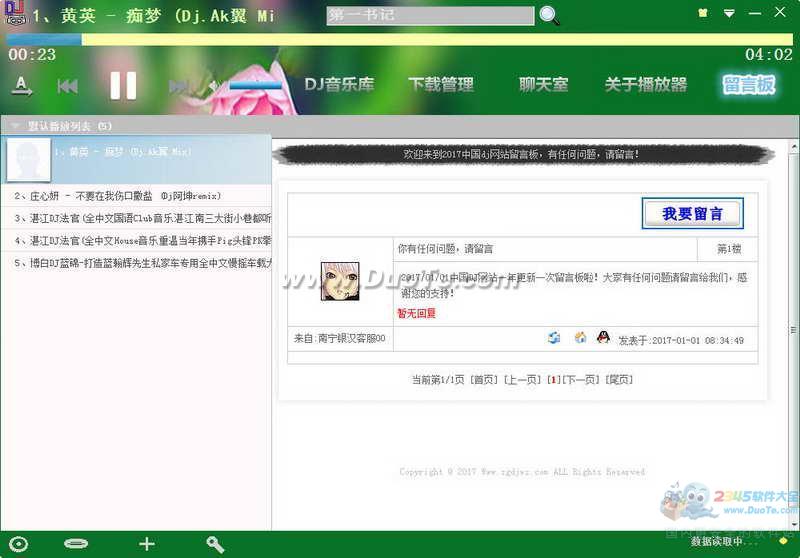800x558 pixels.
Task: Switch to the 下载管理 tab
Action: coord(440,85)
